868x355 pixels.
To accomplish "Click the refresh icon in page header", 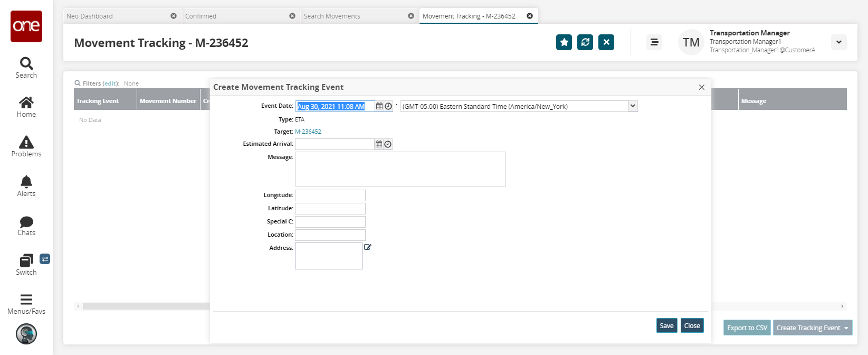I will [585, 42].
